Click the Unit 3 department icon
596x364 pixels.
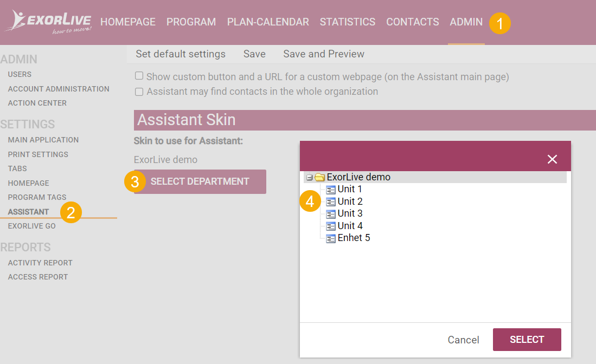(331, 214)
